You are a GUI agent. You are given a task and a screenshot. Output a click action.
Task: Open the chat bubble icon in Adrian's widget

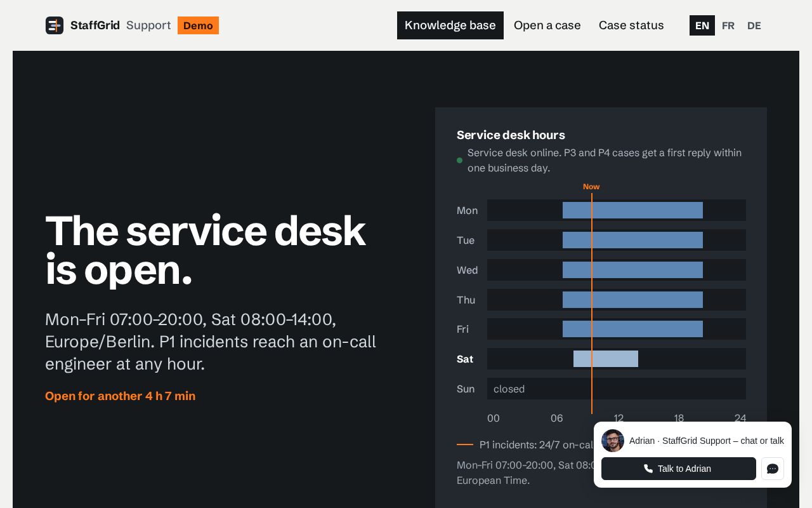pos(773,469)
